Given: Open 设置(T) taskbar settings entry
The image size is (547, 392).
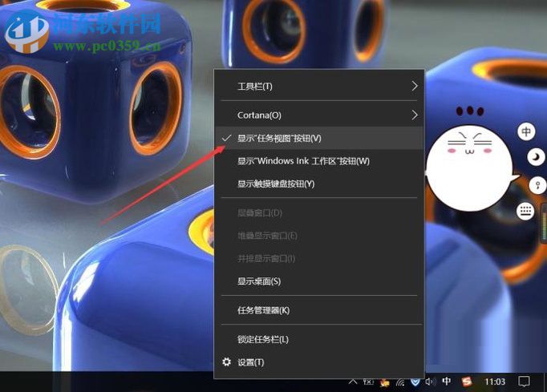Looking at the screenshot, I should click(319, 362).
